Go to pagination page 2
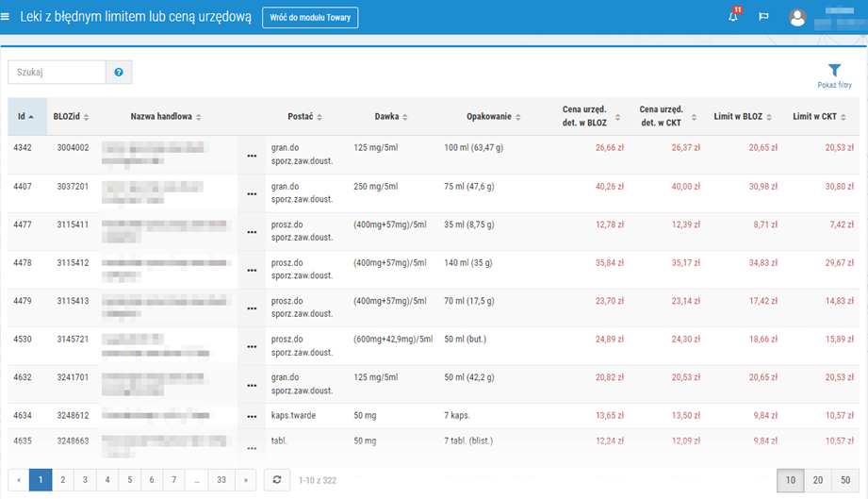This screenshot has height=499, width=868. click(62, 479)
